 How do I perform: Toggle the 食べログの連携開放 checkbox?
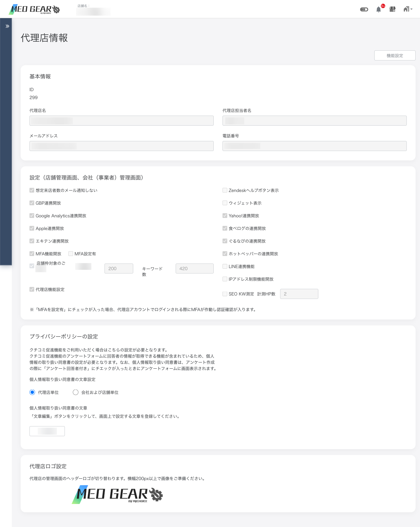tap(225, 228)
